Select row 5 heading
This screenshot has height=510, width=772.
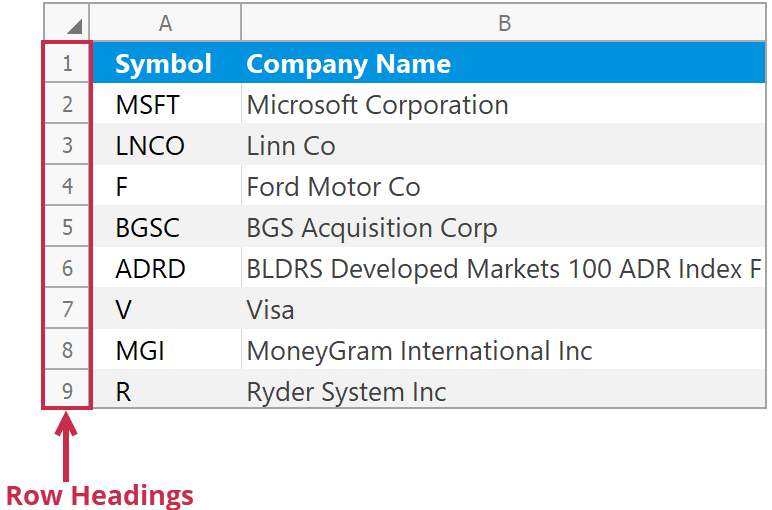coord(67,228)
